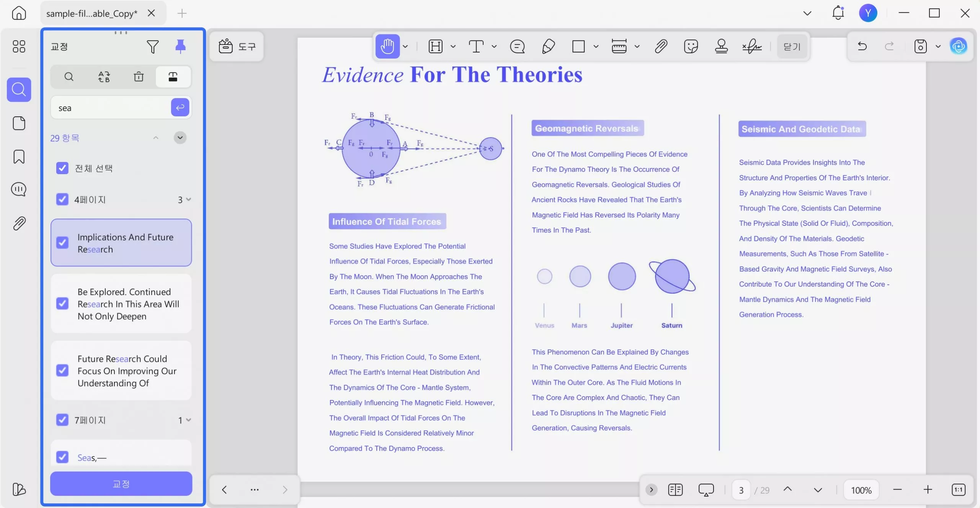Open the 100% zoom level box
The image size is (980, 508).
[861, 490]
